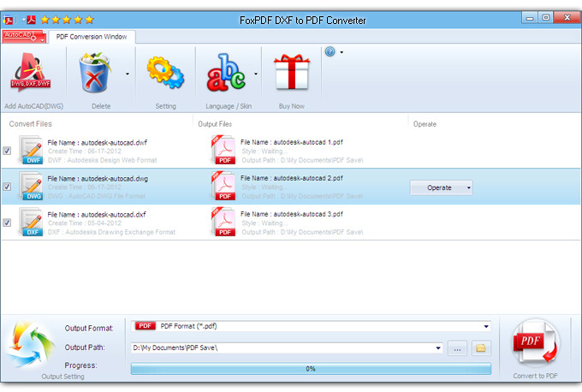Click the red Acrobat quick-access icon in title bar
This screenshot has height=392, width=582.
[x=31, y=20]
